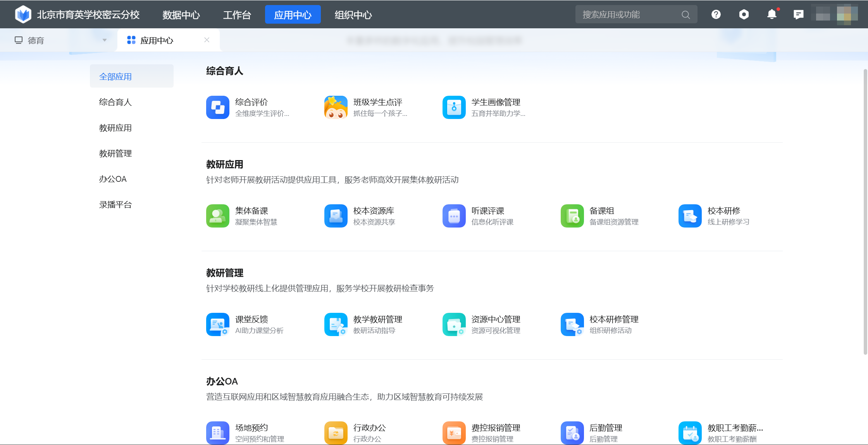Click the 后勤管理 app title
This screenshot has height=445, width=868.
(606, 428)
